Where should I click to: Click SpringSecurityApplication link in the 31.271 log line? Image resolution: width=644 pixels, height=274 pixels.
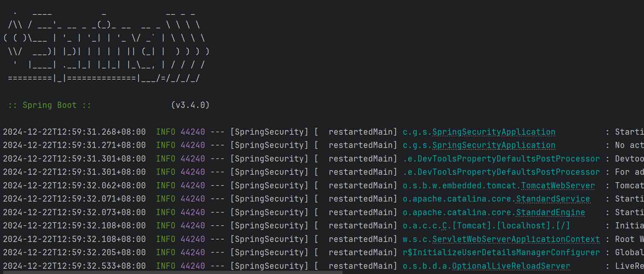tap(493, 145)
